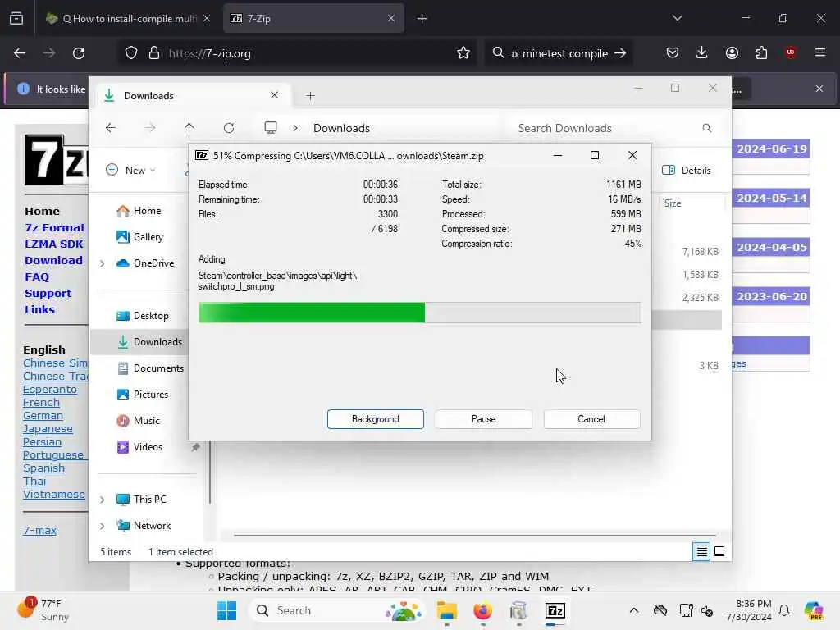Expand the This PC node
Viewport: 840px width, 630px height.
tap(102, 500)
